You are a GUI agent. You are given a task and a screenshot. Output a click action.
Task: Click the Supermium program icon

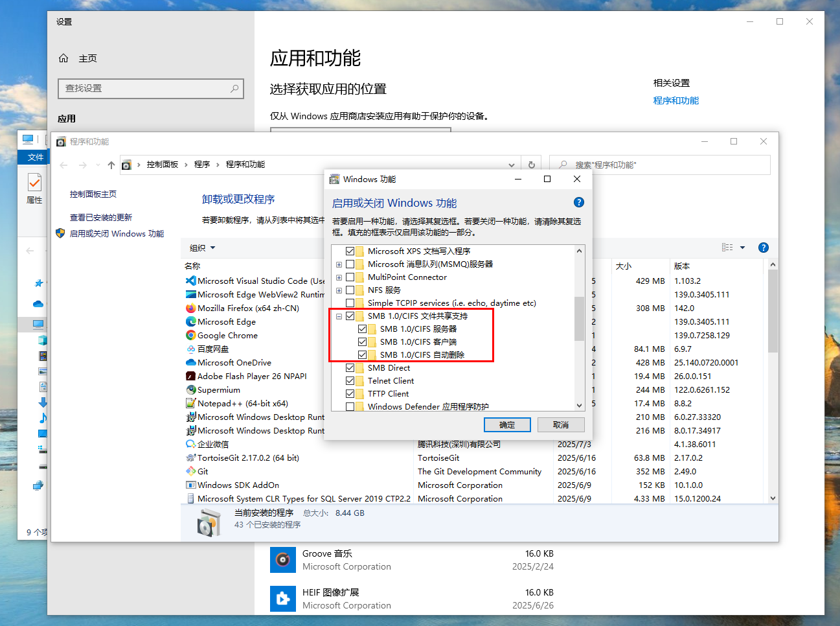tap(190, 389)
